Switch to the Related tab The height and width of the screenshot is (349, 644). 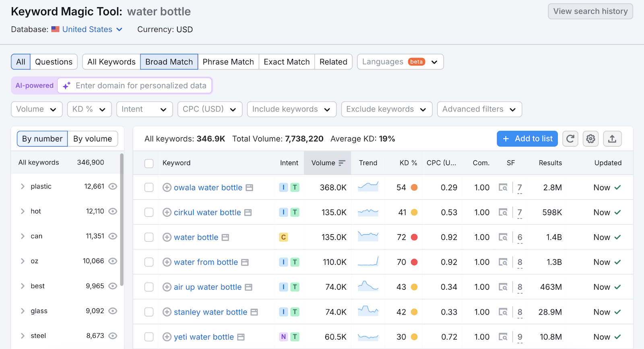(x=333, y=62)
